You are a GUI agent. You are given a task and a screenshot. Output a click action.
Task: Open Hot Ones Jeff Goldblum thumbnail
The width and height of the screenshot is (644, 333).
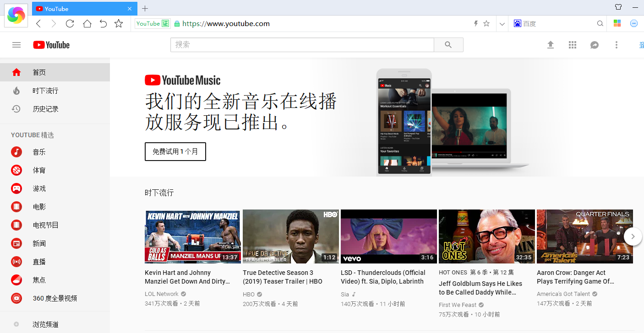pyautogui.click(x=487, y=236)
